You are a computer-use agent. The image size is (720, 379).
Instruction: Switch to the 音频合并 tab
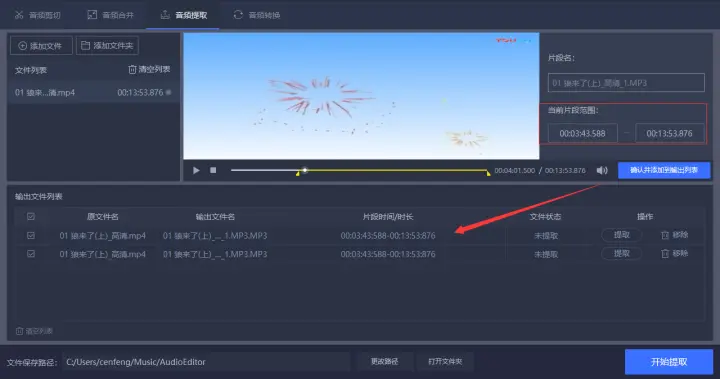pos(111,15)
